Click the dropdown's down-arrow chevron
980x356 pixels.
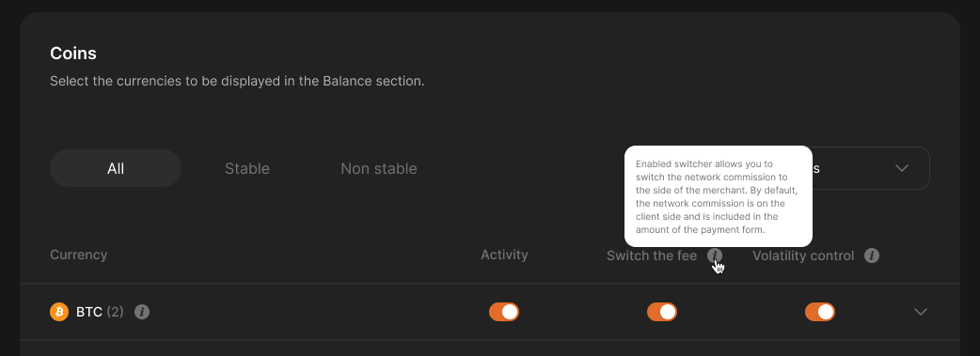901,168
